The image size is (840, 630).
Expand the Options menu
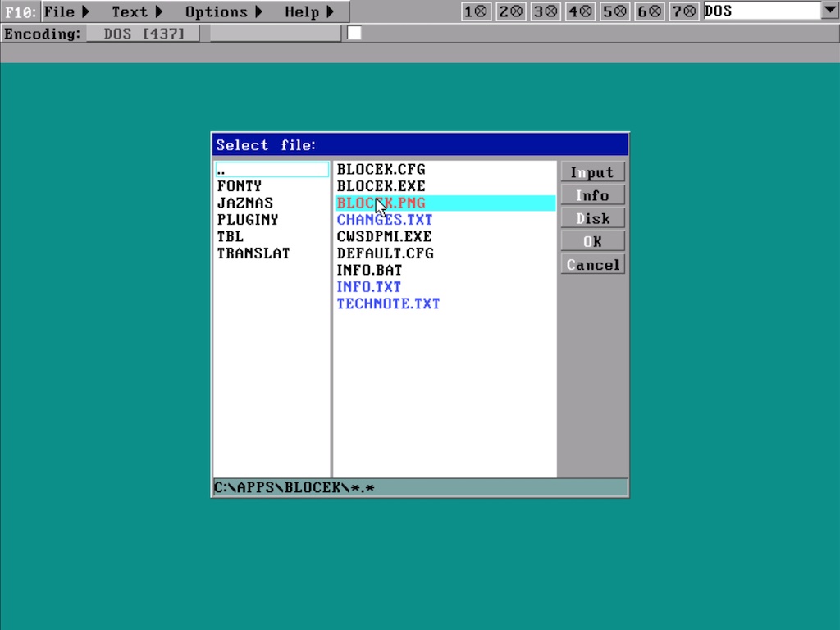tap(224, 11)
